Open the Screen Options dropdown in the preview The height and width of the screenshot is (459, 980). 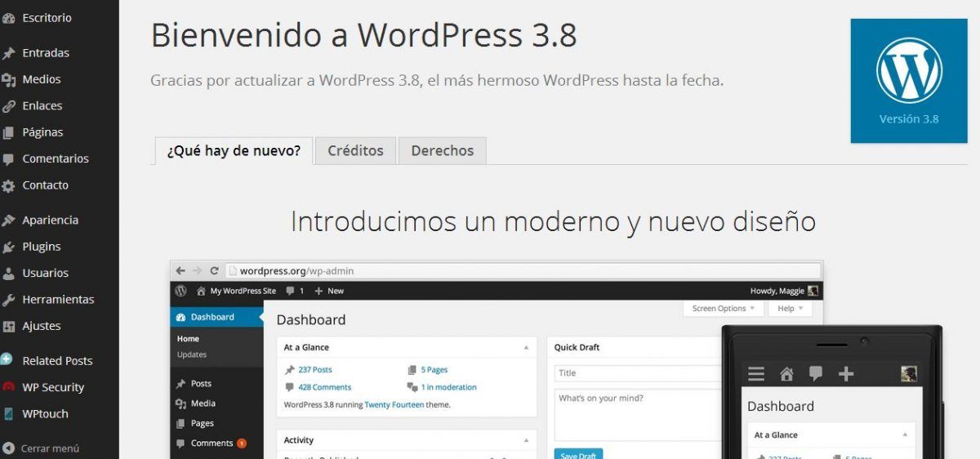(724, 309)
